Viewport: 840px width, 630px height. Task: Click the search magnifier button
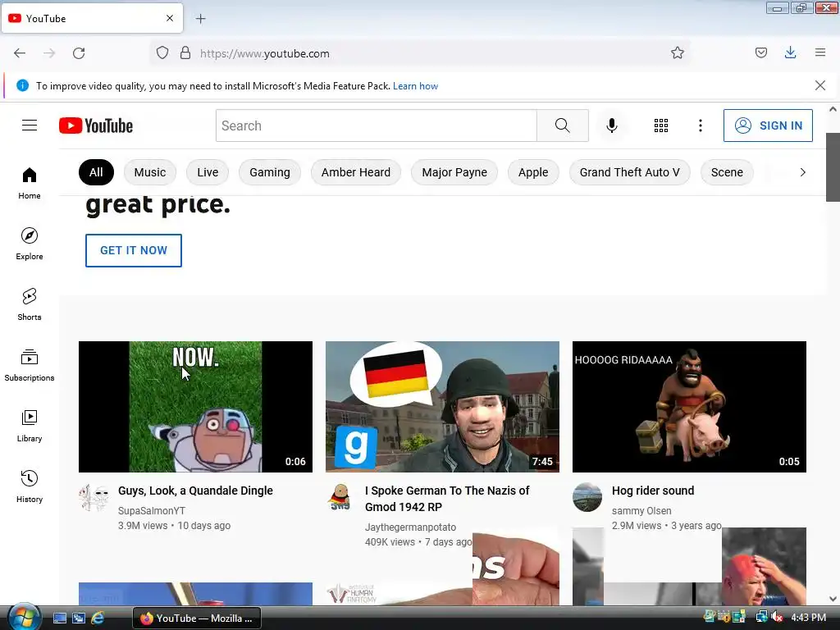563,126
